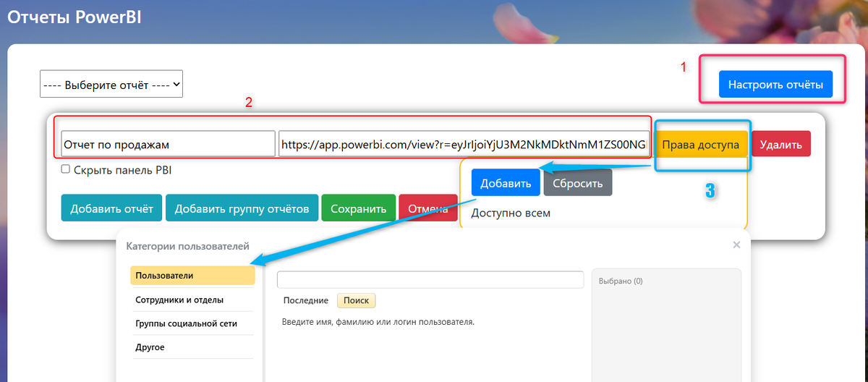Click 'Добавить группу отчётов' button
The image size is (868, 382).
(x=242, y=208)
